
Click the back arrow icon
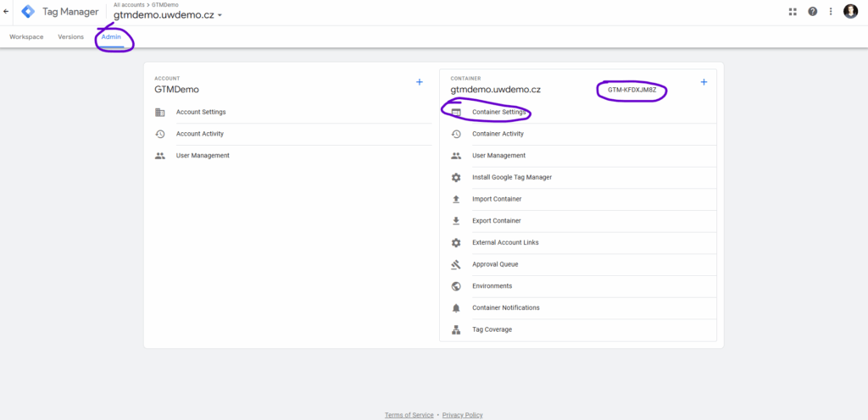[7, 12]
